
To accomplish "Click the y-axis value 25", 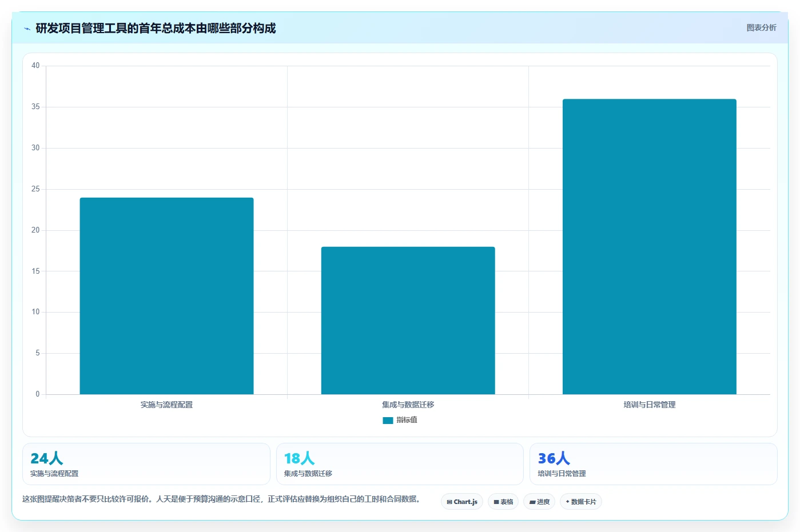I will tap(35, 189).
